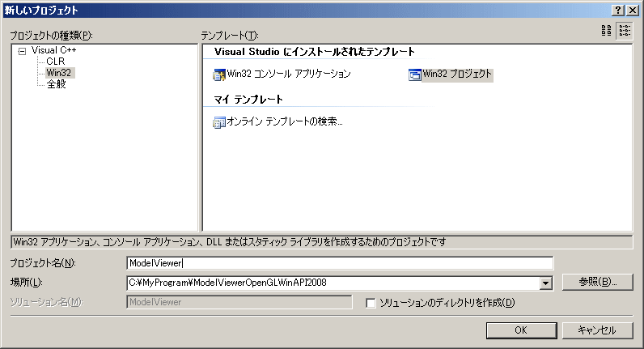644x349 pixels.
Task: Click the Win32 console application template icon
Action: point(219,74)
